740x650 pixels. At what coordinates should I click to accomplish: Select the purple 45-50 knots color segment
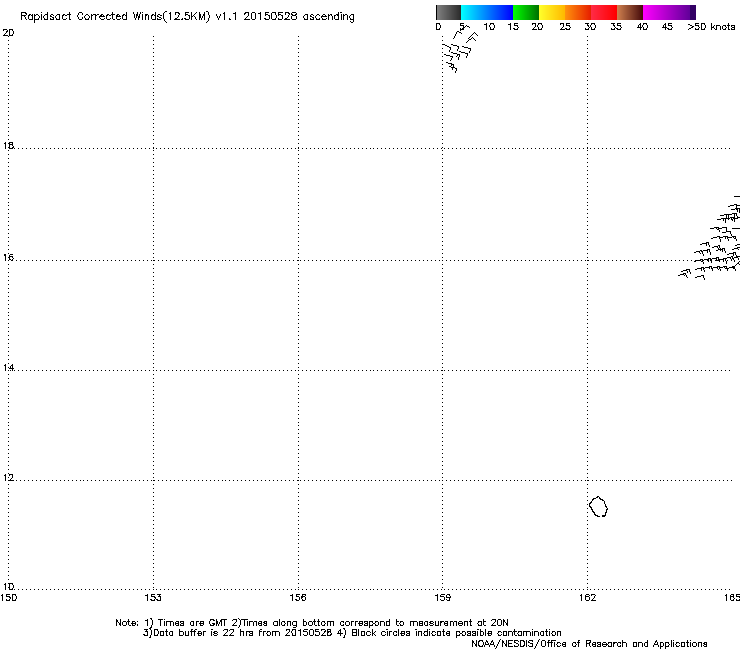pos(682,12)
